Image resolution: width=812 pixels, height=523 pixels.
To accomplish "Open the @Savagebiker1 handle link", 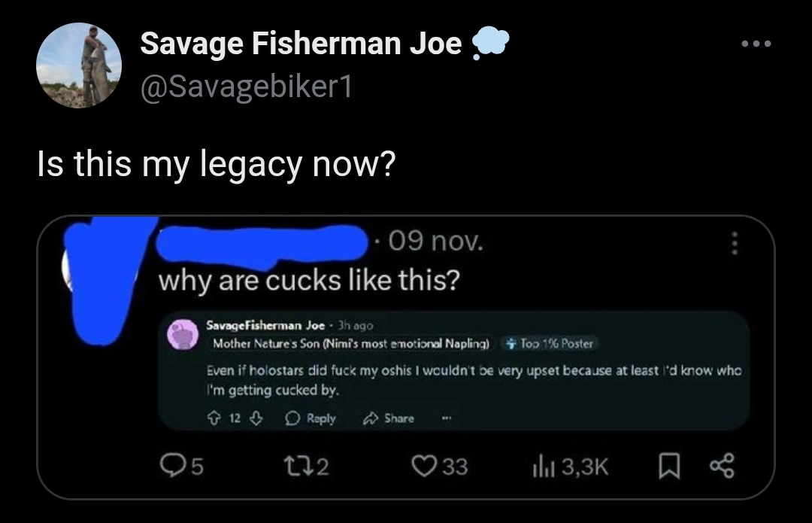I will point(247,86).
